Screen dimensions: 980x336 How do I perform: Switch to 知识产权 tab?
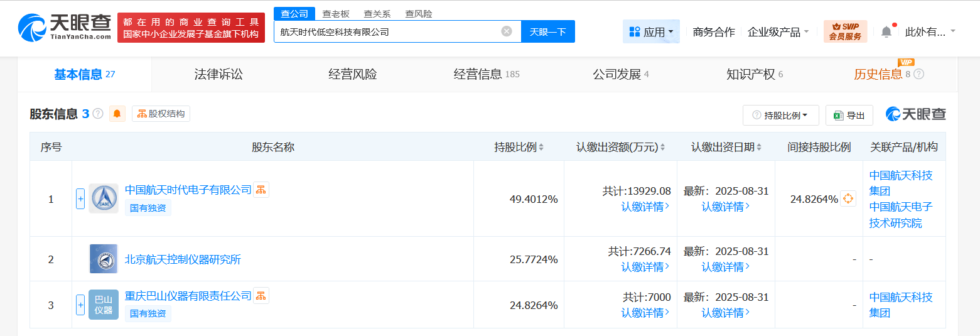click(755, 74)
